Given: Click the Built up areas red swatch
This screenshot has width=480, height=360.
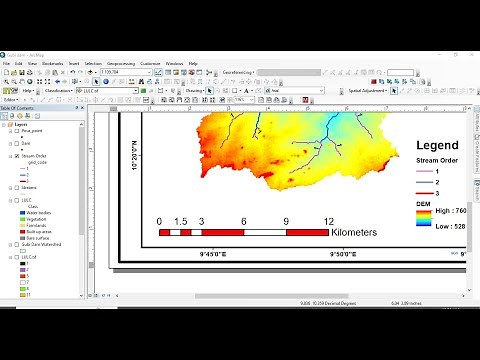Looking at the screenshot, I should coord(23,232).
